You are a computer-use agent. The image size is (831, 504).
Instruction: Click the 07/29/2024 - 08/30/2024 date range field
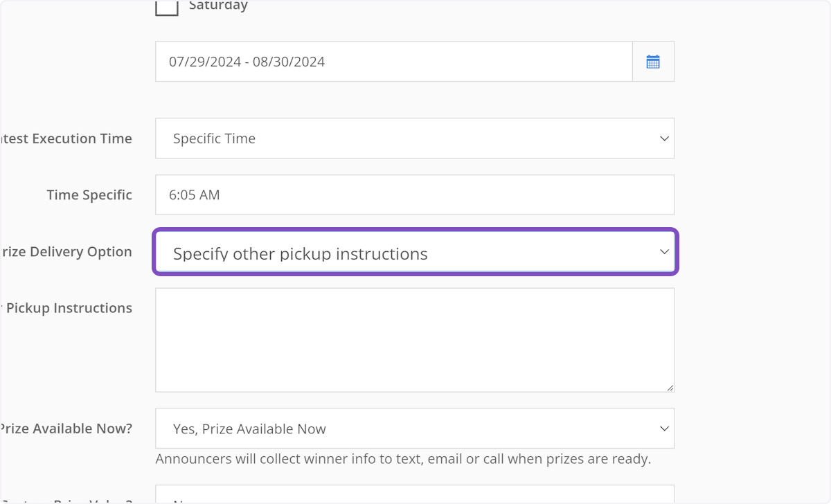[393, 62]
